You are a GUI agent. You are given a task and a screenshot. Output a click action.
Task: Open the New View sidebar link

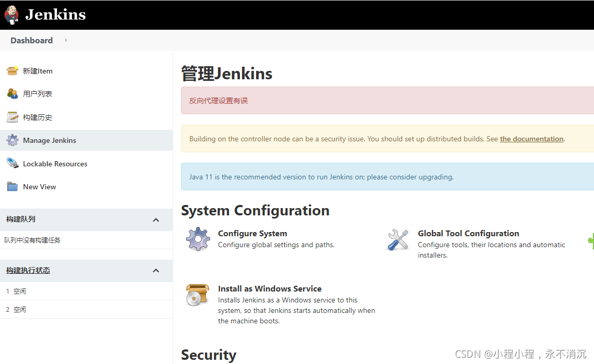(40, 187)
